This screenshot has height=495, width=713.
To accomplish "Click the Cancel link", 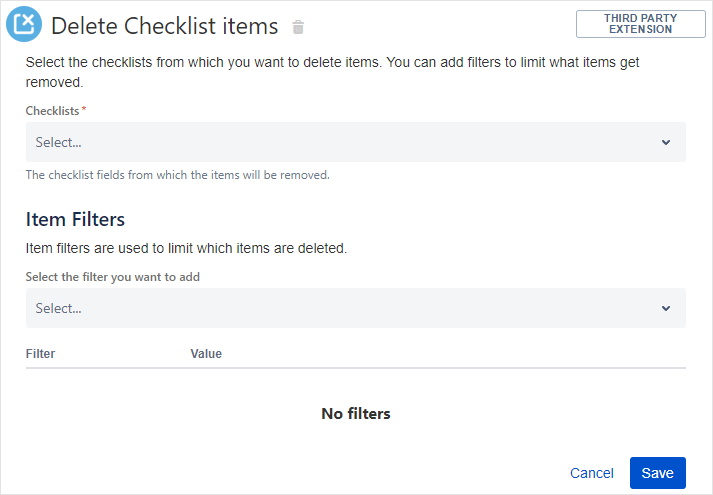I will tap(591, 473).
